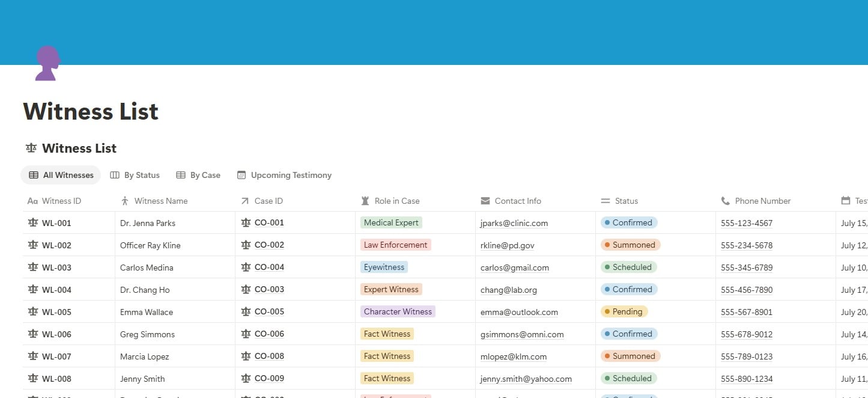Click the scales icon next to WL-003

pyautogui.click(x=33, y=268)
